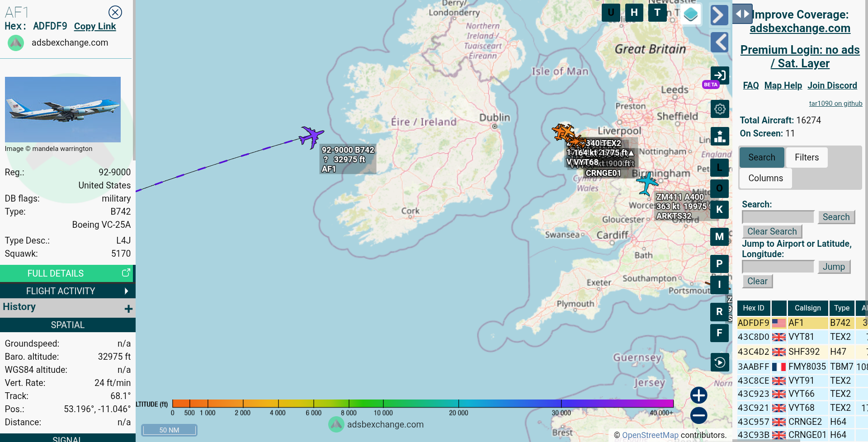Select the blue ZM411 A400 aircraft icon
Screen dimensions: 868x442
[647, 183]
